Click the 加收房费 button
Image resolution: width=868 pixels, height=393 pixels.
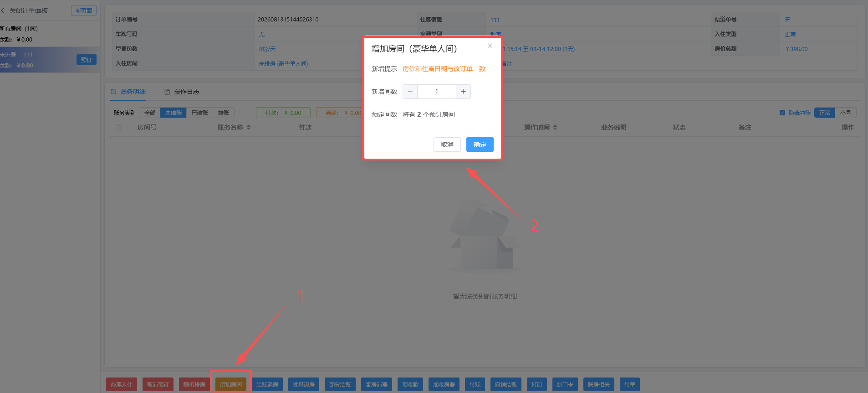tap(444, 384)
